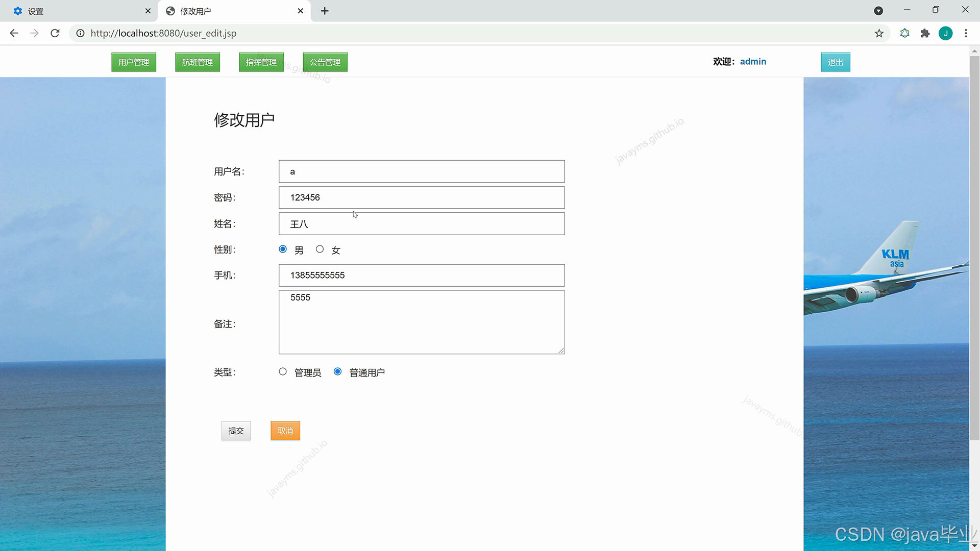Open 公告管理 menu

tap(325, 62)
